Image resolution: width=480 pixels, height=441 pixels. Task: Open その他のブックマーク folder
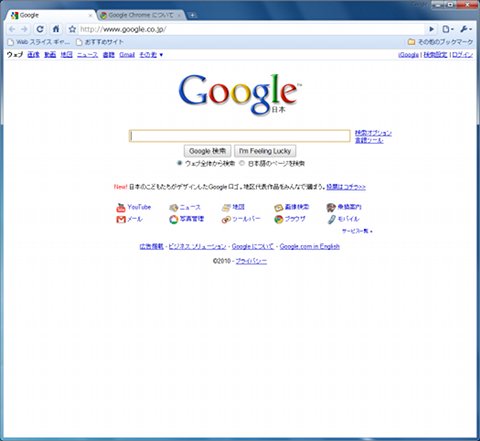(440, 42)
